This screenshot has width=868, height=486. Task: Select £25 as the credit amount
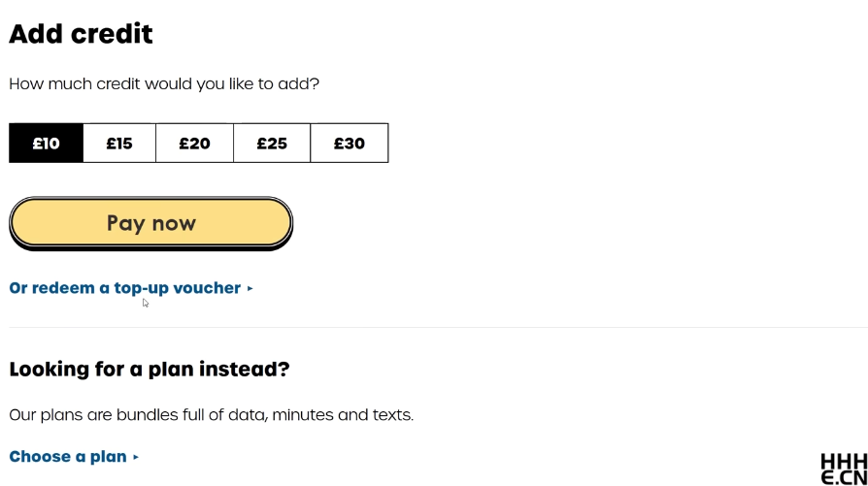[x=272, y=144]
